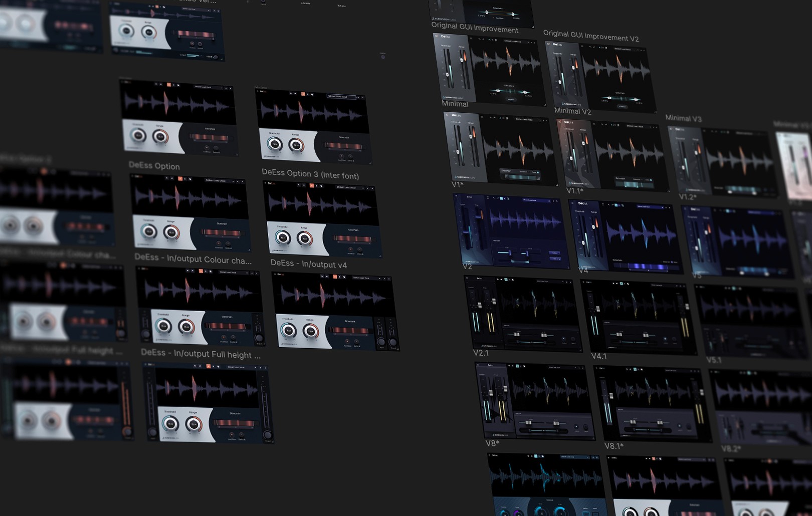812x516 pixels.
Task: Toggle Delta in the DeEss - In/output v4 frame
Action: (356, 342)
